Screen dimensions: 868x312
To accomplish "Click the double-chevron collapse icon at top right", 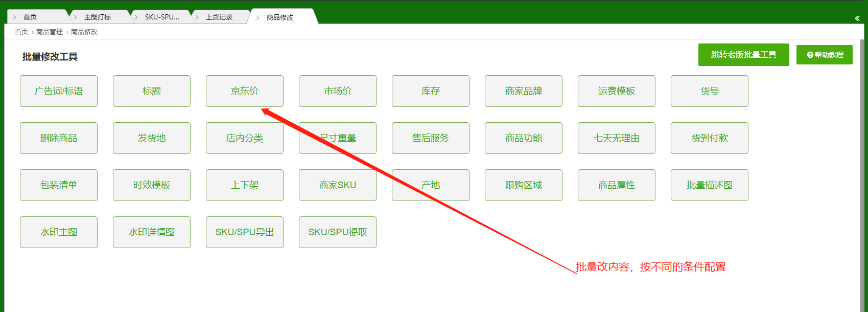I will 857,18.
